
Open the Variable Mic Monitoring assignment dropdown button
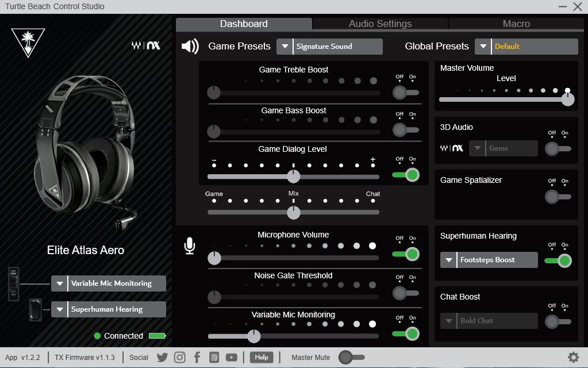pos(60,283)
